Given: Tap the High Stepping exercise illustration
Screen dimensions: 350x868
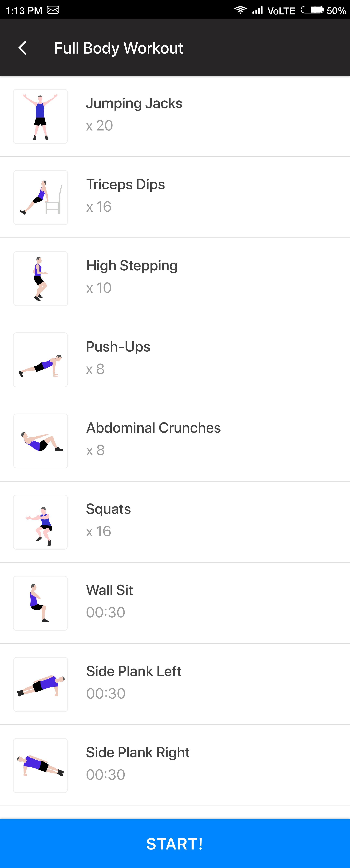Looking at the screenshot, I should coord(41,279).
